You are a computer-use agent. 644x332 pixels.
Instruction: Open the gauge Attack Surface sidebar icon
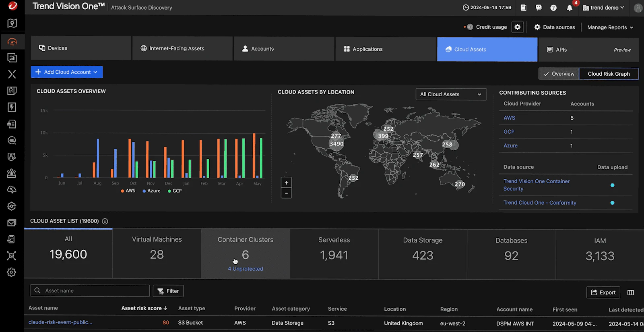click(12, 41)
